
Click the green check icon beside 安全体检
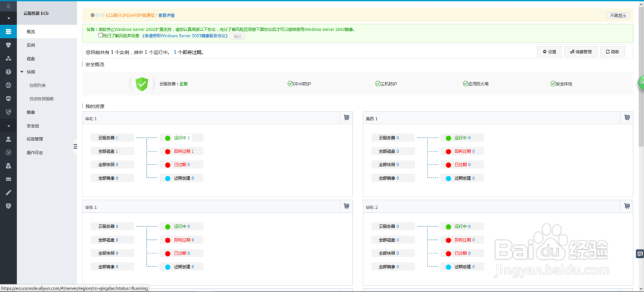click(553, 84)
